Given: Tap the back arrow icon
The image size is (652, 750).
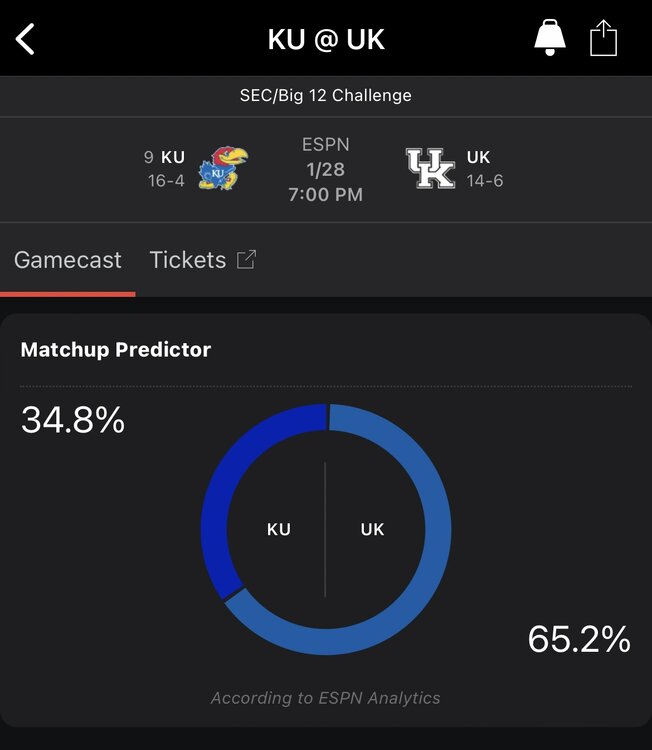Looking at the screenshot, I should coord(26,39).
